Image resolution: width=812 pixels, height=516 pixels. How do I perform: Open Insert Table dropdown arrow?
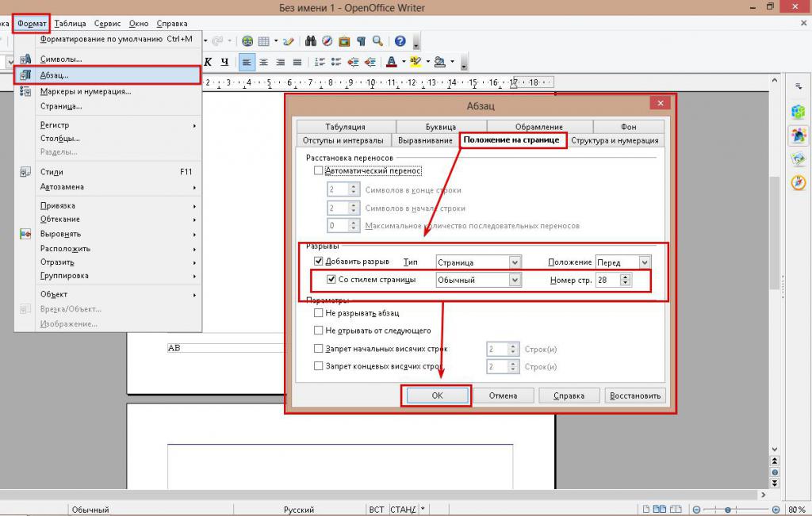click(x=275, y=41)
